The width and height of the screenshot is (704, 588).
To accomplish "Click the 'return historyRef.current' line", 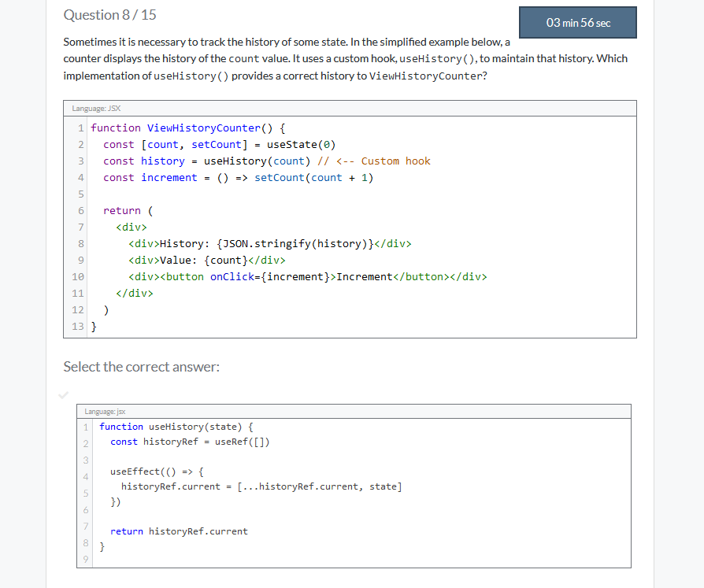I will pos(179,531).
